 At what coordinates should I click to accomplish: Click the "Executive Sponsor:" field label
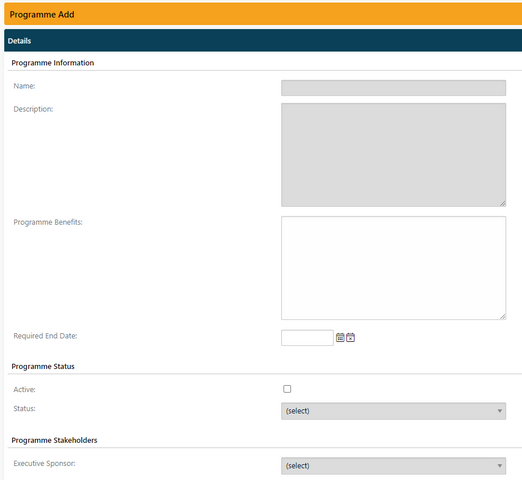tap(44, 463)
